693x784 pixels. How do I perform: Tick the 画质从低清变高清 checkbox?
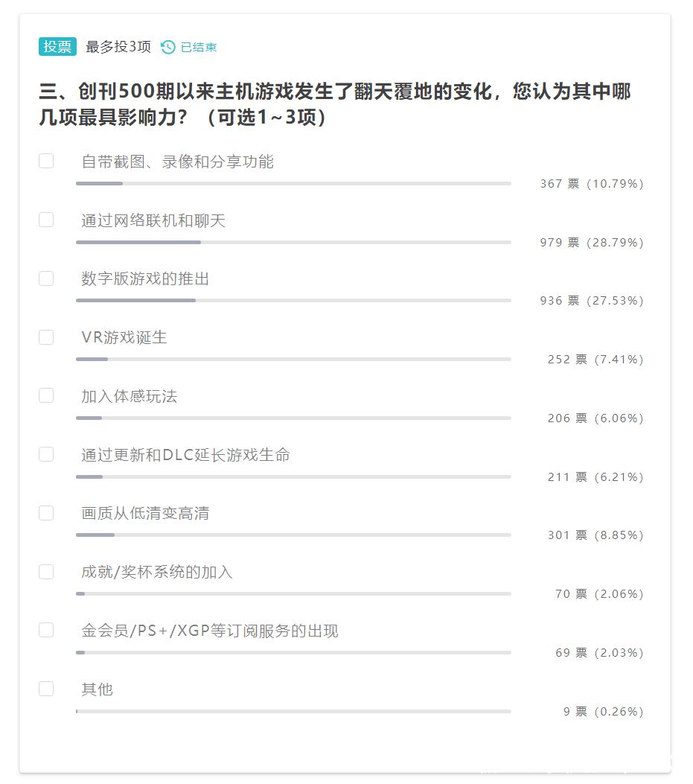point(46,512)
